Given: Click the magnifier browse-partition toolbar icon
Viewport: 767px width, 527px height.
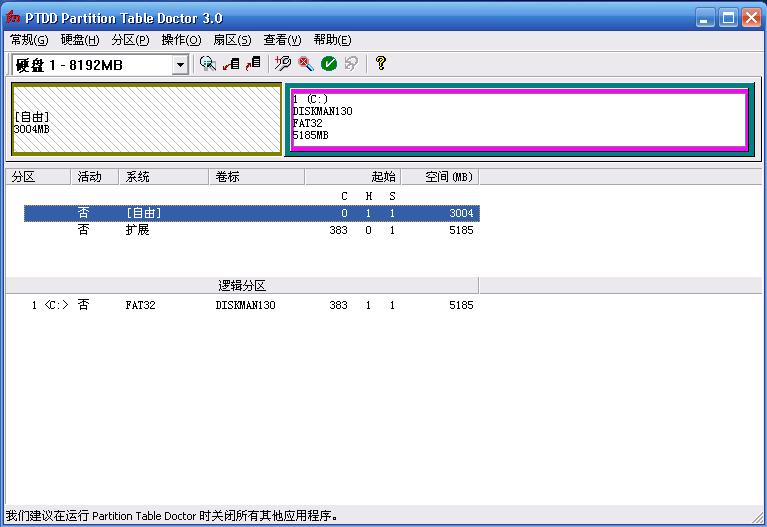Looking at the screenshot, I should point(207,64).
